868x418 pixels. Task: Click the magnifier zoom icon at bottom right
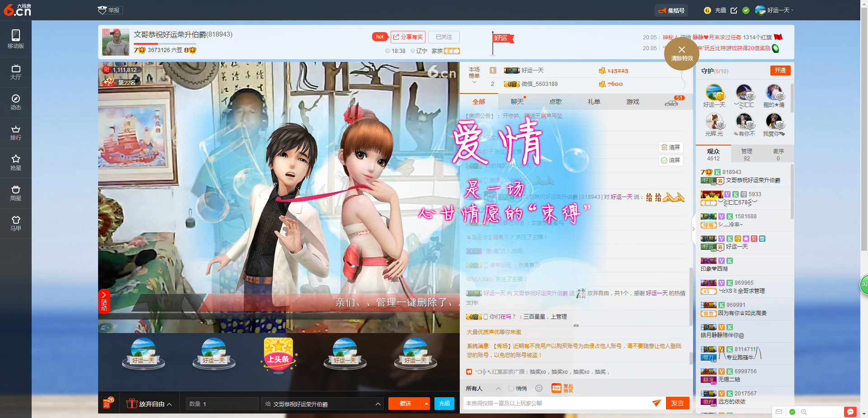(x=804, y=412)
